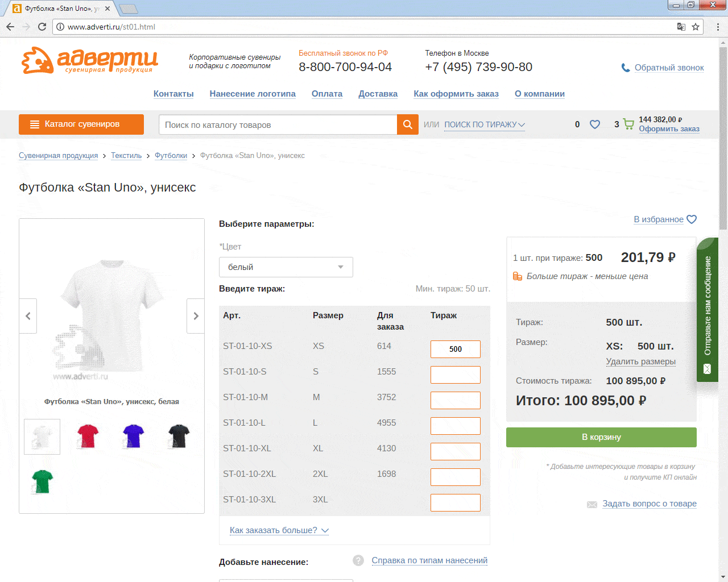Screen dimensions: 728x582
Task: Click the catalog search field
Action: (278, 124)
